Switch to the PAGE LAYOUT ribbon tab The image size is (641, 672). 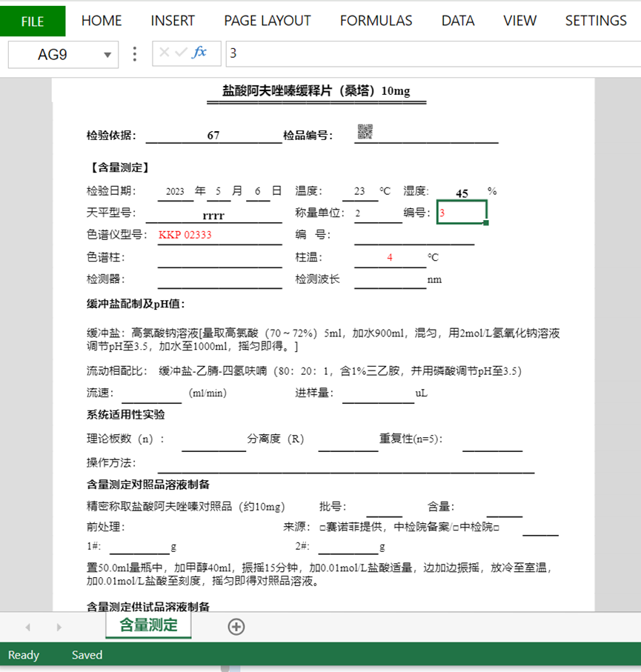[267, 21]
